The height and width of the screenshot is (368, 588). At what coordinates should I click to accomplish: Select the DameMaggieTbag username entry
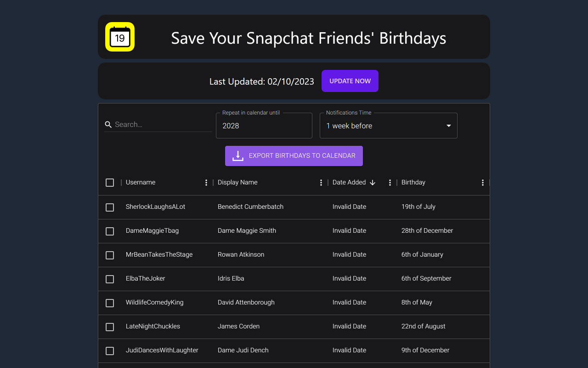pyautogui.click(x=152, y=230)
